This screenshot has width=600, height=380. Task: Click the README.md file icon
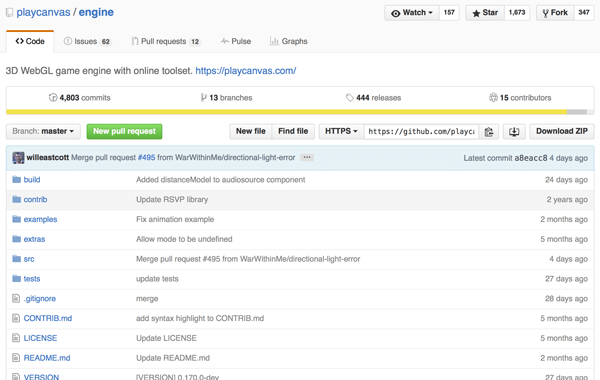(16, 358)
